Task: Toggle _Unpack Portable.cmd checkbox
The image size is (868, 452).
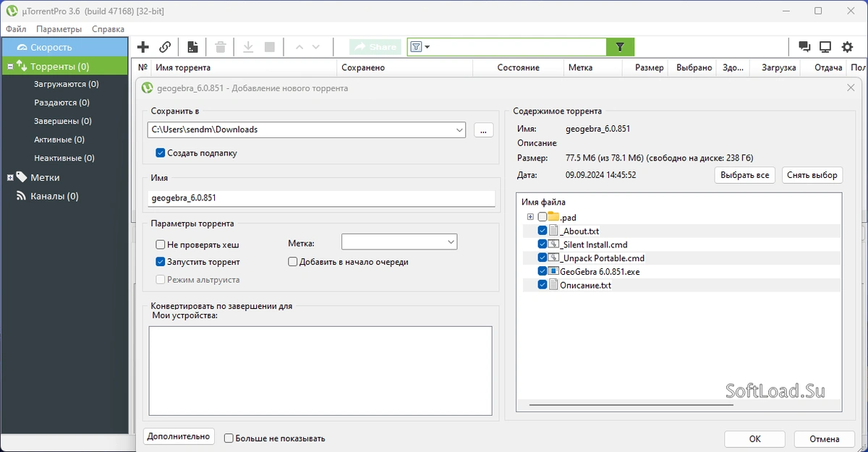Action: (x=542, y=257)
